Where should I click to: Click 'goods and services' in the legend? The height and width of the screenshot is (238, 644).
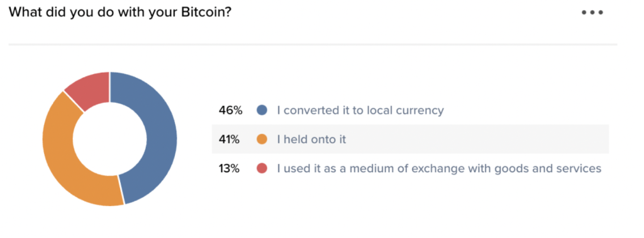tap(546, 168)
